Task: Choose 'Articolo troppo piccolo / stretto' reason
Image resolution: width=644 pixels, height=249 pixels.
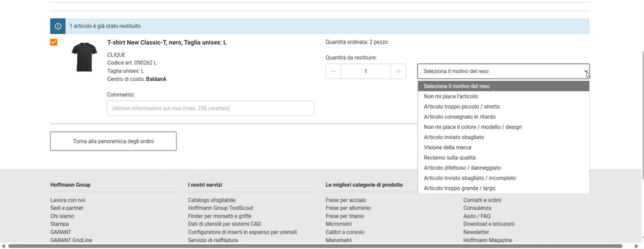Action: (x=462, y=106)
